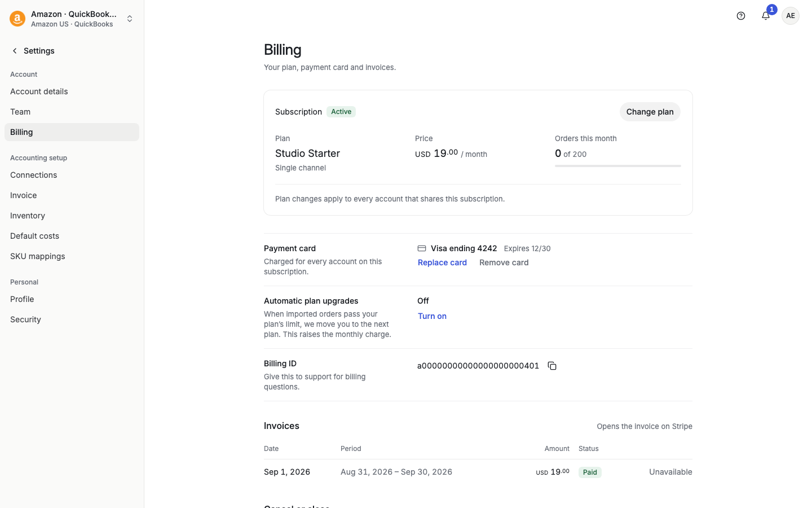The height and width of the screenshot is (508, 812).
Task: Click the credit card icon beside Visa
Action: (422, 248)
